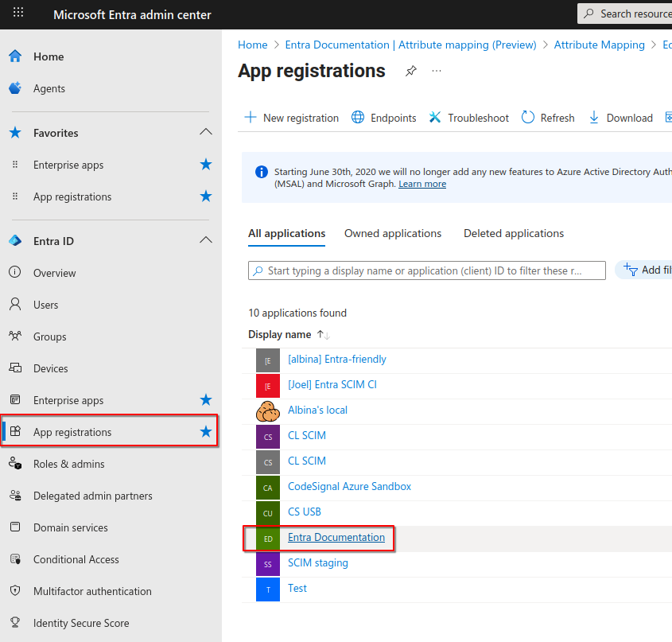This screenshot has height=642, width=672.
Task: Start a New registration
Action: [x=291, y=118]
